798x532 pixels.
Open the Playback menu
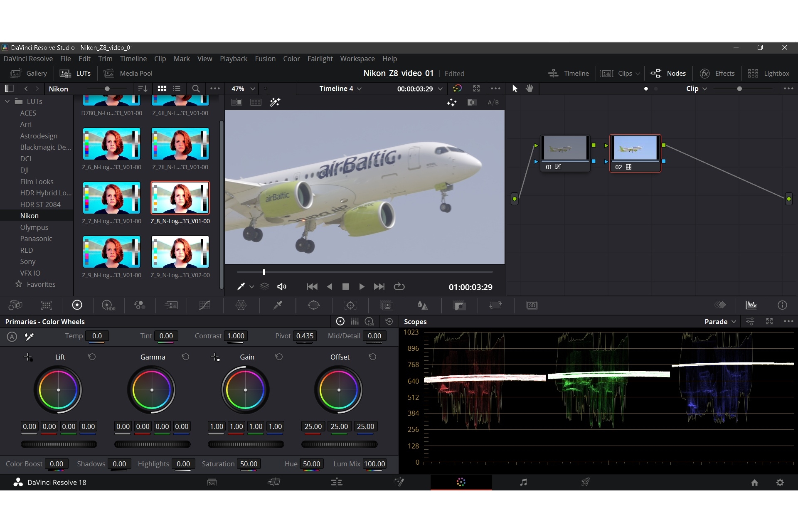(233, 59)
